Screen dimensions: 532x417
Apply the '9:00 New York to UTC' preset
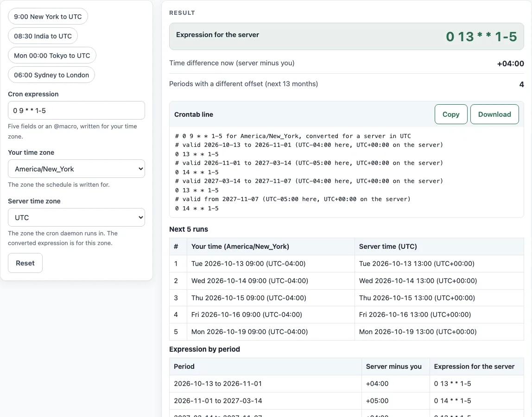[48, 17]
